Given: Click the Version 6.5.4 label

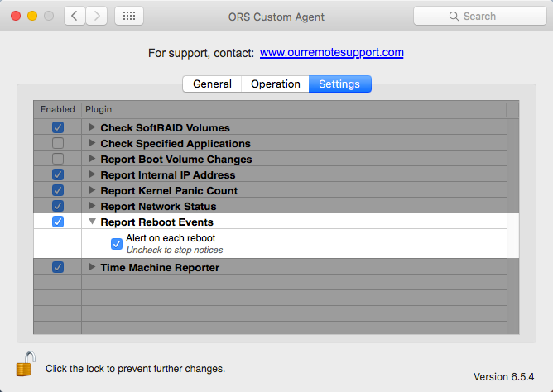Looking at the screenshot, I should [503, 377].
